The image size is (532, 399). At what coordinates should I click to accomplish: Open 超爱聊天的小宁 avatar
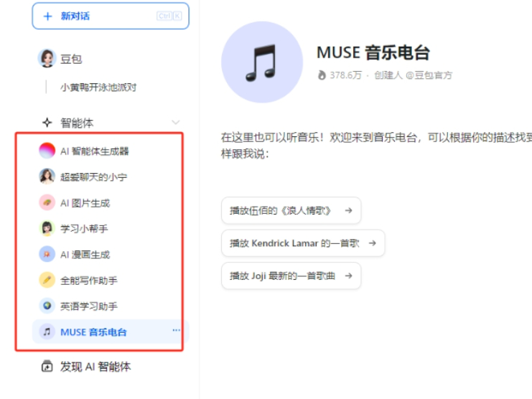coord(47,177)
